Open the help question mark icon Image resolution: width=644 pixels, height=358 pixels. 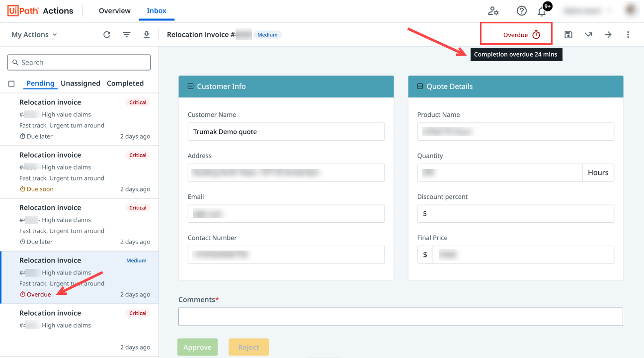(521, 11)
